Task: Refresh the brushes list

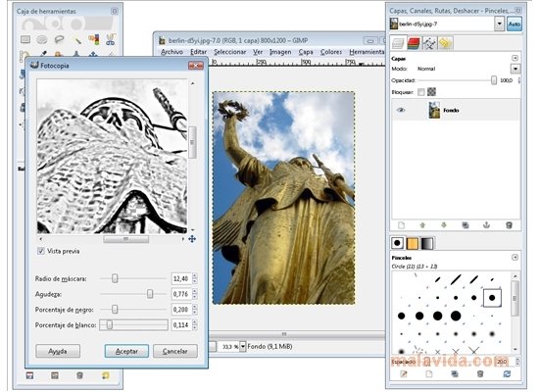Action: (507, 374)
